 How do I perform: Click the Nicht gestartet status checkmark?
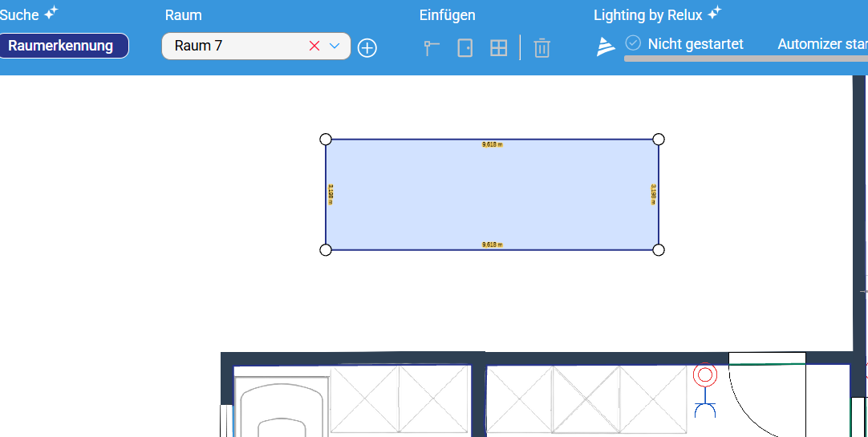(x=633, y=42)
